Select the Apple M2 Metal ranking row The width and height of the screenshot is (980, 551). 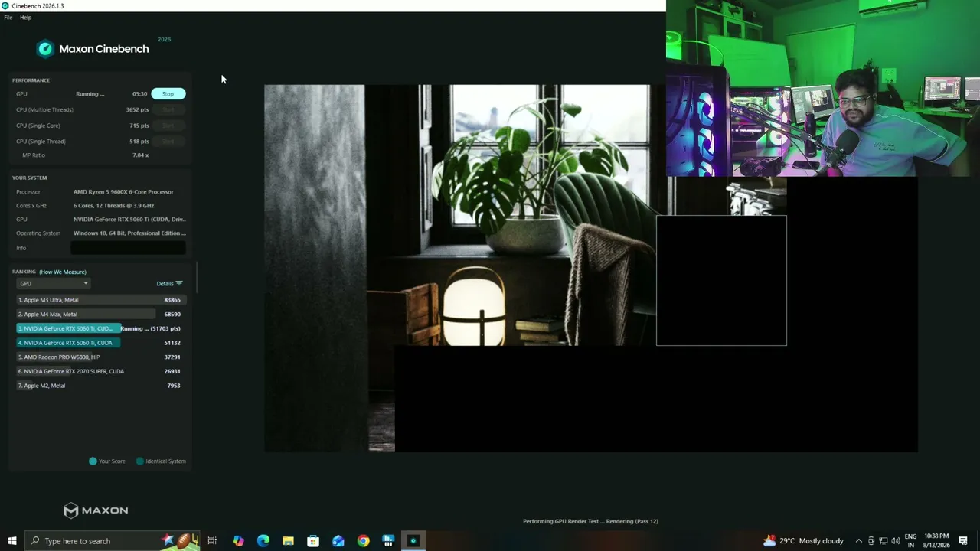pos(100,386)
